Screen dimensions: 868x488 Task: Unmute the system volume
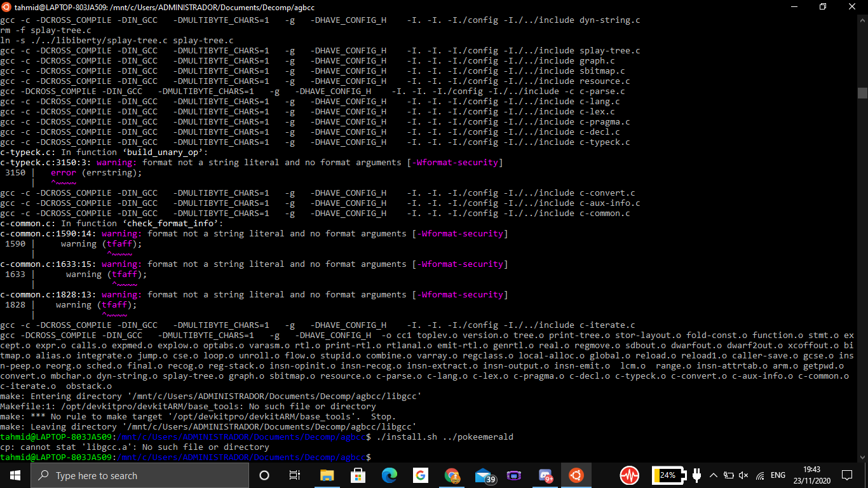click(x=744, y=475)
